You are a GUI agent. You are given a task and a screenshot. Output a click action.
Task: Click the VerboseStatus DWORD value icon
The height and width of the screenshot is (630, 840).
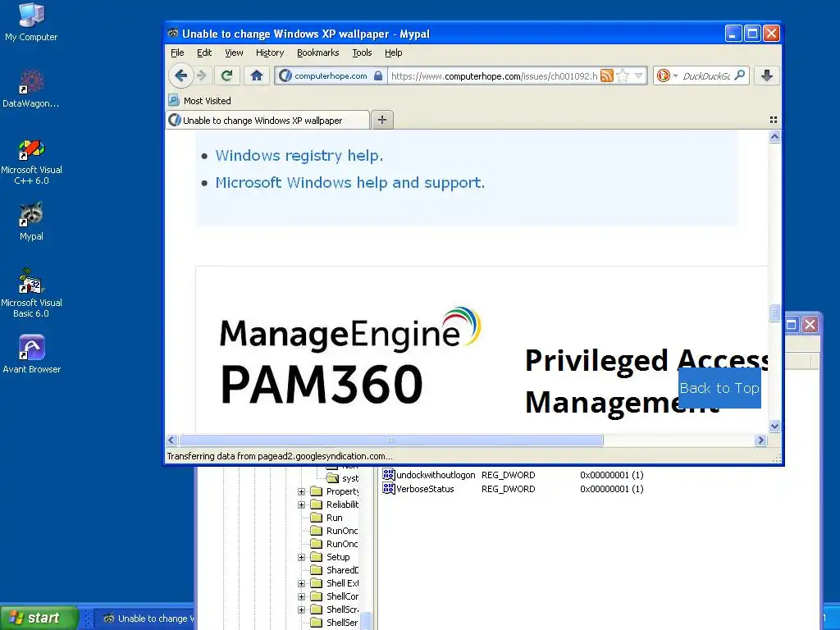tap(388, 489)
